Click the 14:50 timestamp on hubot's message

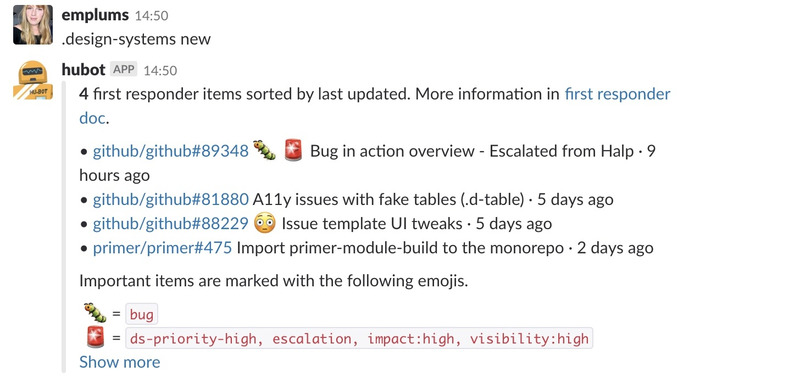pos(160,70)
